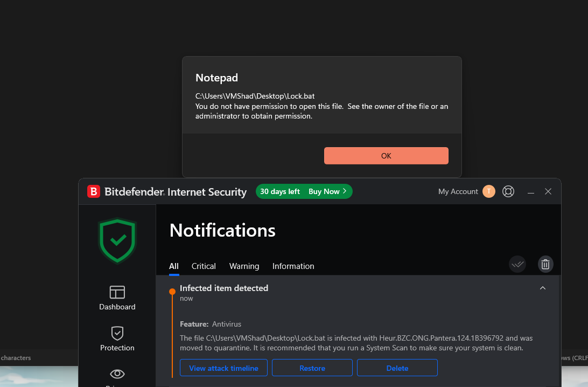Delete the quarantined infected file
The width and height of the screenshot is (588, 387).
(397, 368)
